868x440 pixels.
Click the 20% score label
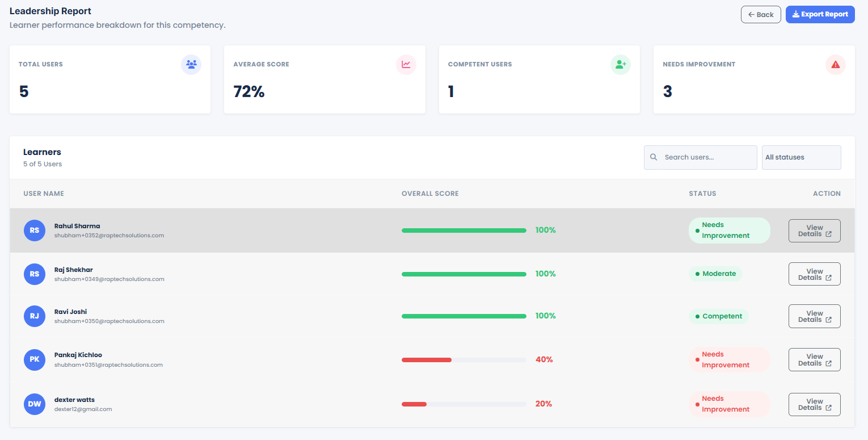point(543,404)
